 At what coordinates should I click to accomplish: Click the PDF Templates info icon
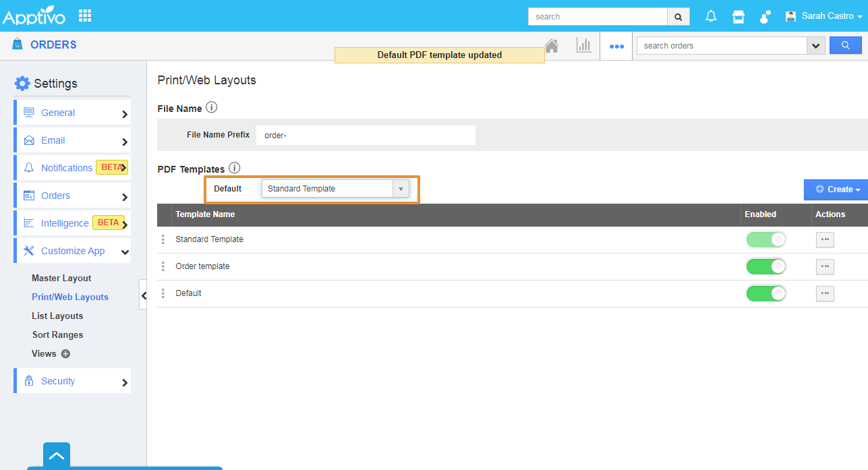235,169
